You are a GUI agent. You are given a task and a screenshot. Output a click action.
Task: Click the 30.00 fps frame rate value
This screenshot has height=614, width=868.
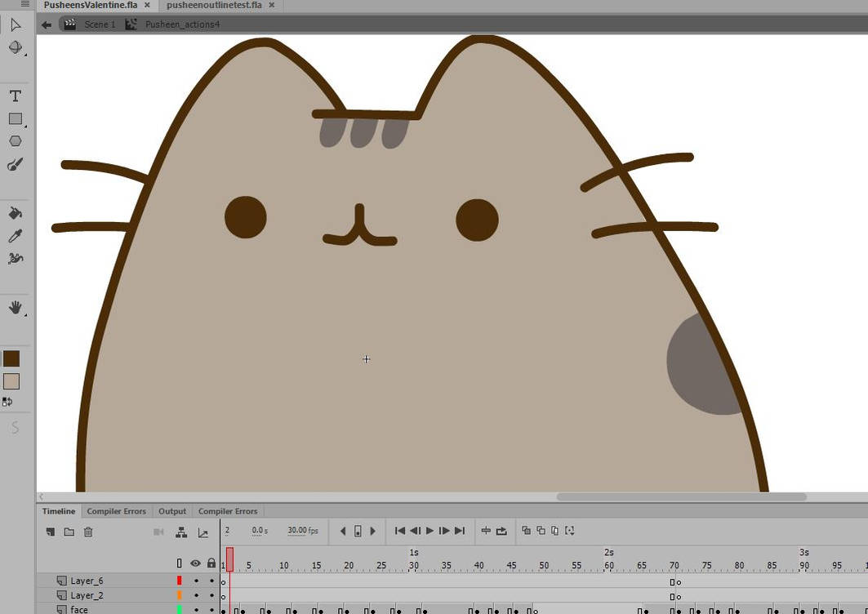303,531
